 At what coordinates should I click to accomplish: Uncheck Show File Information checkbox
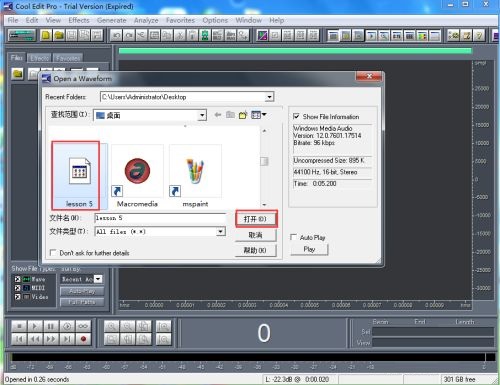(296, 116)
